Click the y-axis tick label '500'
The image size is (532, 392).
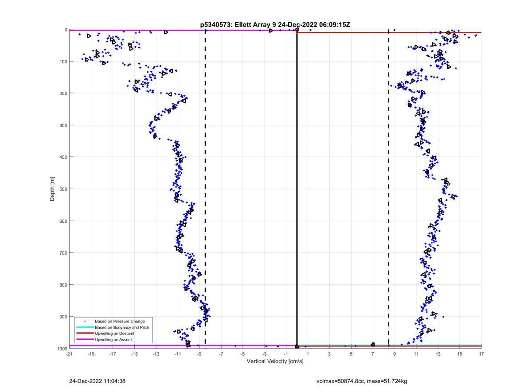coord(63,189)
